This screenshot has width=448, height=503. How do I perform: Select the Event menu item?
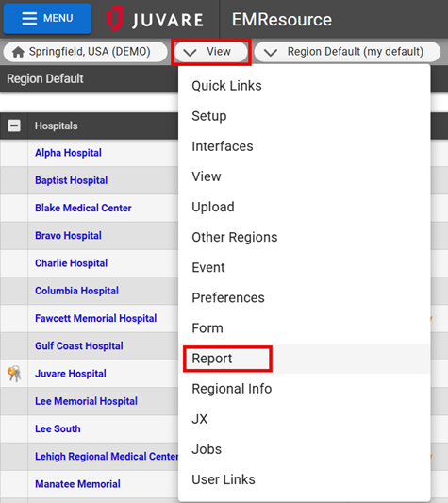304,267
